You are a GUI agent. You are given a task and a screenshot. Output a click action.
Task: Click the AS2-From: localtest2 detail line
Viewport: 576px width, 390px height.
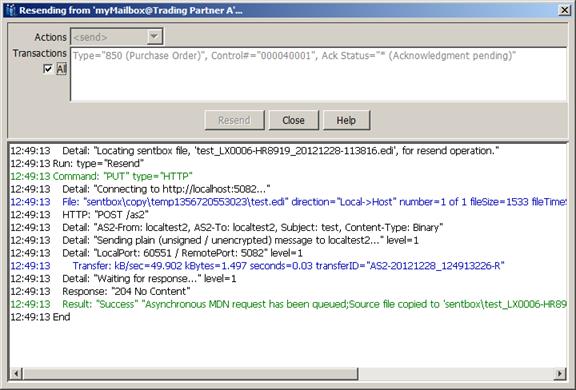pyautogui.click(x=227, y=227)
